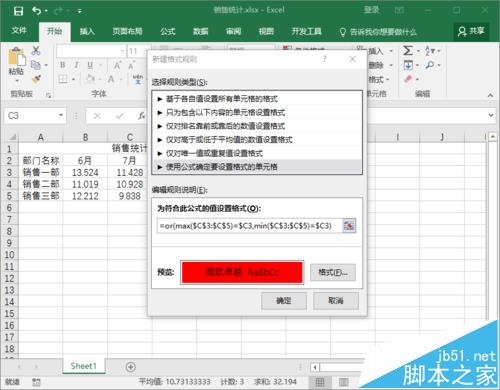Open the Name Box dropdown arrow
Viewport: 500px width, 390px height.
pos(61,115)
